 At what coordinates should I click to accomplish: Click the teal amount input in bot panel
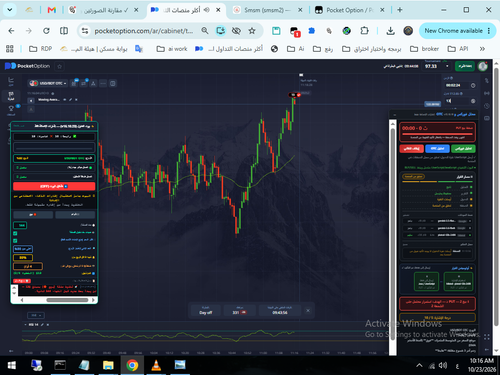coord(20,225)
